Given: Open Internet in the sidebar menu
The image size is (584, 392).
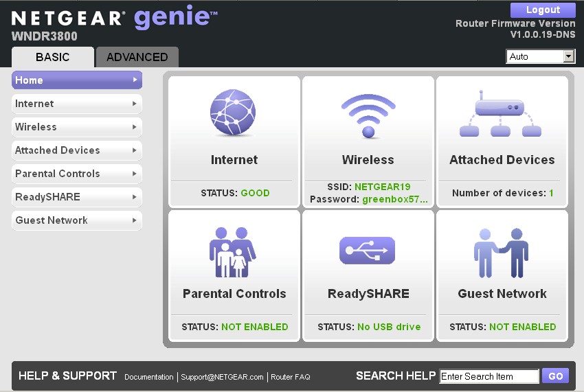Looking at the screenshot, I should click(77, 104).
